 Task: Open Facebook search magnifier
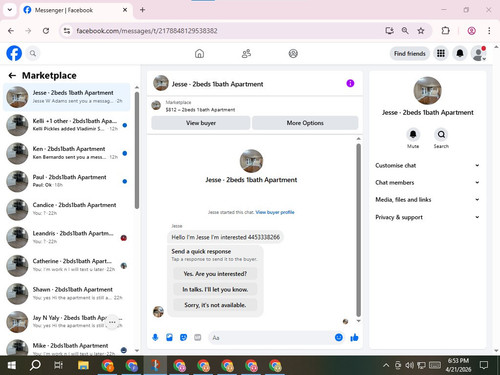click(x=33, y=53)
